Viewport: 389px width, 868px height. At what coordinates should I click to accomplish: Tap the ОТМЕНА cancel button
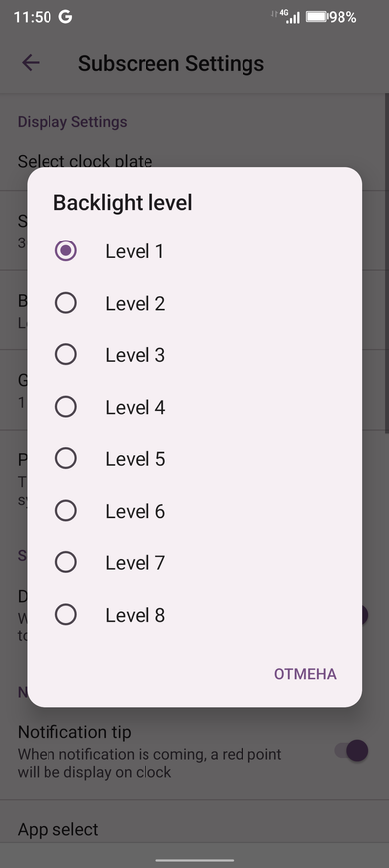tap(305, 674)
